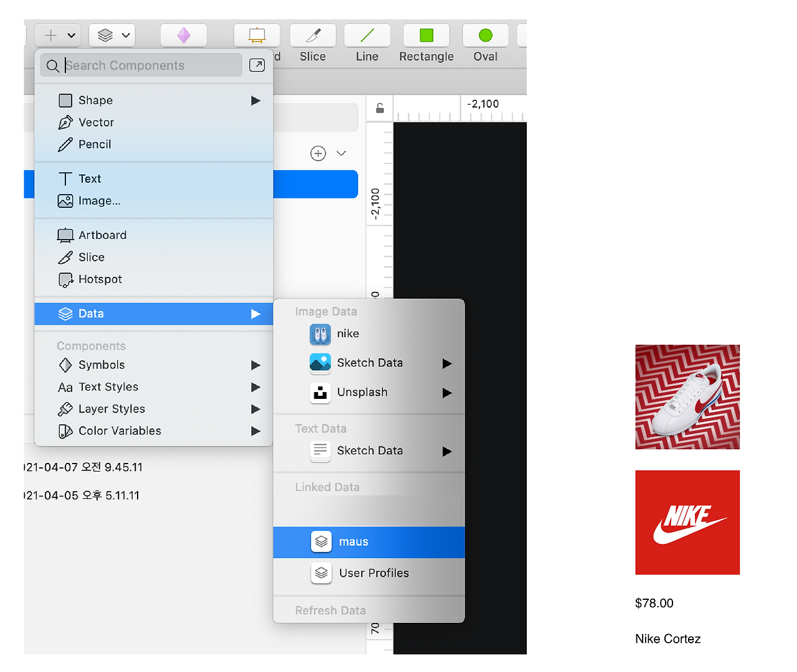Image resolution: width=797 pixels, height=672 pixels.
Task: Open the Shape submenu item
Action: click(x=154, y=100)
